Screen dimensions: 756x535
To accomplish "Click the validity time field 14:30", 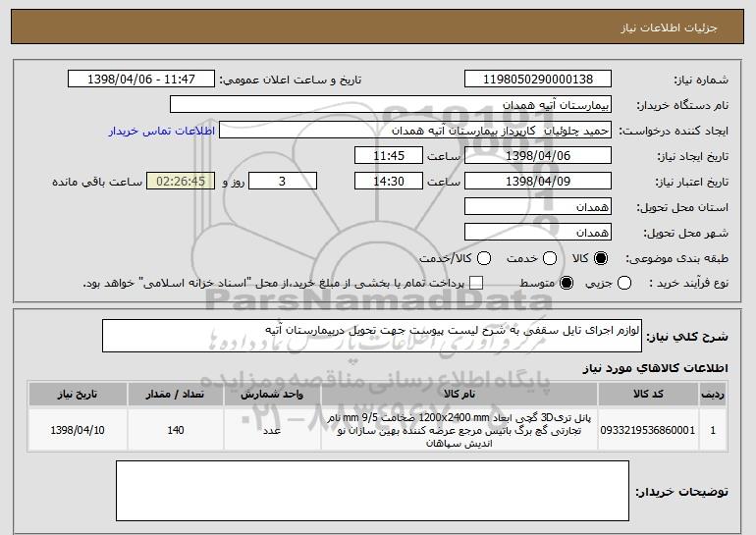I will (x=389, y=182).
